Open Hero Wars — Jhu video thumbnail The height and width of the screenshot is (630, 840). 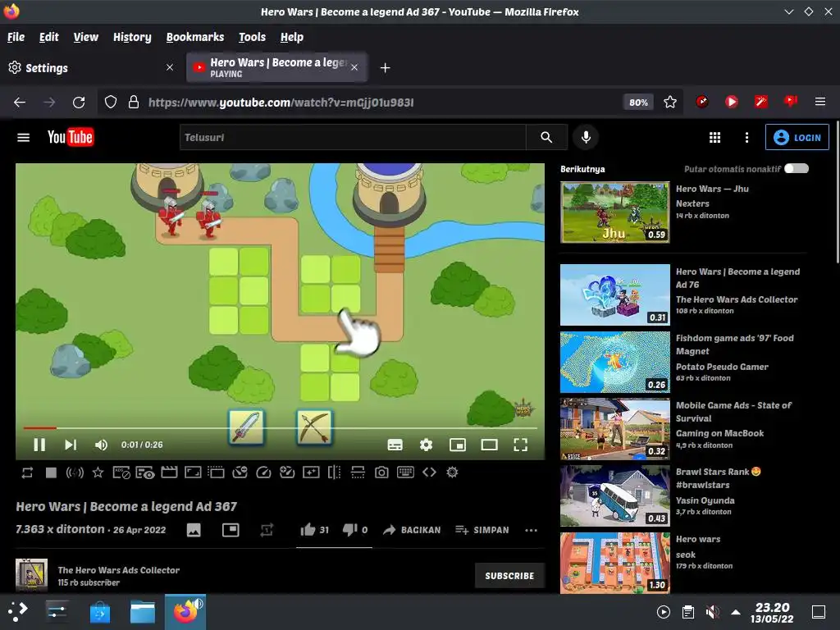click(x=615, y=212)
